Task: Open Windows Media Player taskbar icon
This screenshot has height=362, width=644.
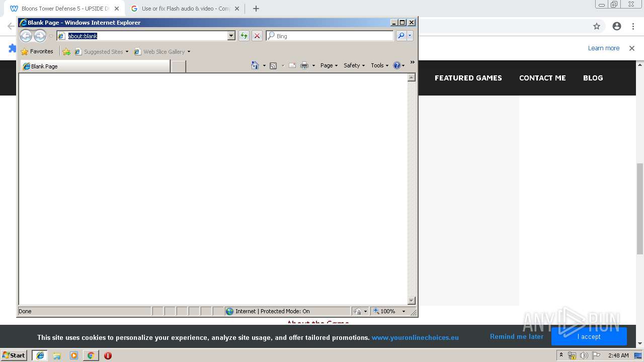Action: click(x=74, y=355)
